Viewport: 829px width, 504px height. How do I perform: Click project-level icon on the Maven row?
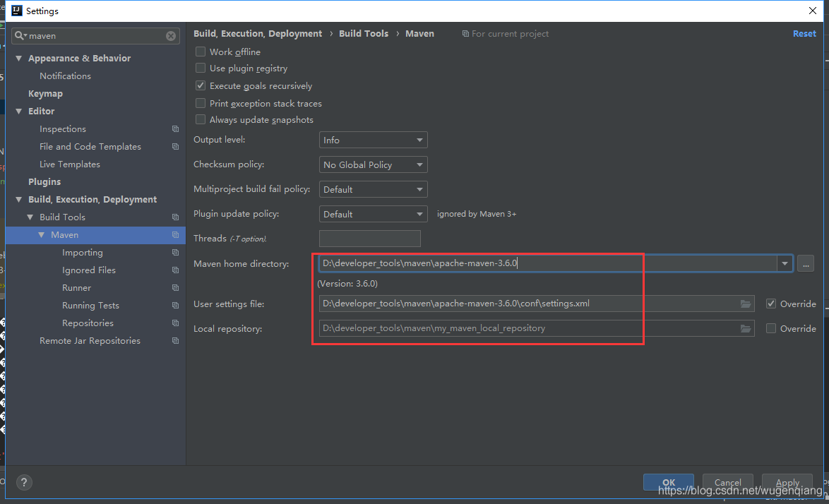176,234
